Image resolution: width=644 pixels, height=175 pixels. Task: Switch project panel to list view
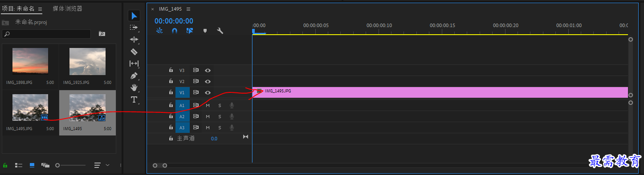19,165
